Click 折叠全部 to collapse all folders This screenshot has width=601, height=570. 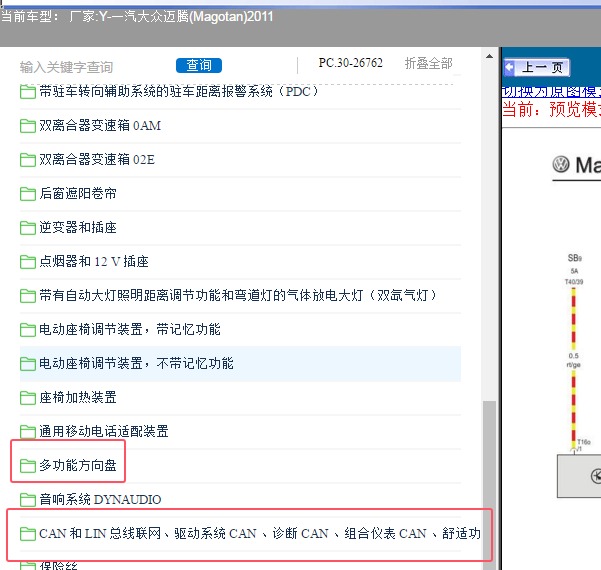(x=429, y=63)
